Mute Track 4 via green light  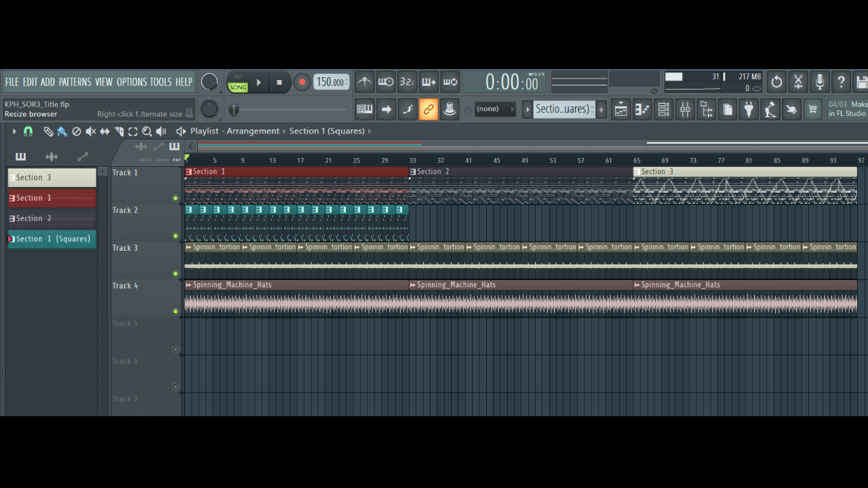click(x=176, y=312)
